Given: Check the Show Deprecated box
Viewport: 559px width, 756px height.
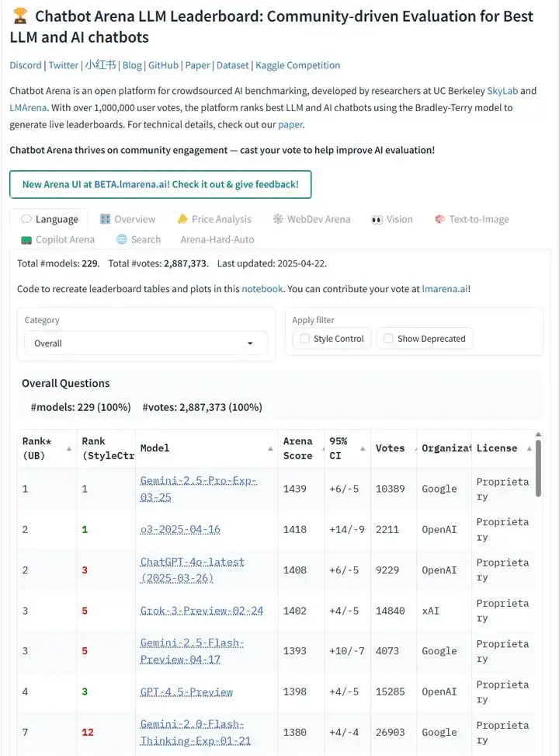Looking at the screenshot, I should (388, 339).
